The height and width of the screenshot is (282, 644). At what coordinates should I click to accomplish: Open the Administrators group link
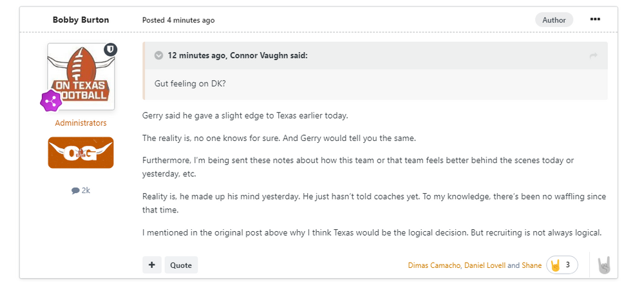pos(80,122)
